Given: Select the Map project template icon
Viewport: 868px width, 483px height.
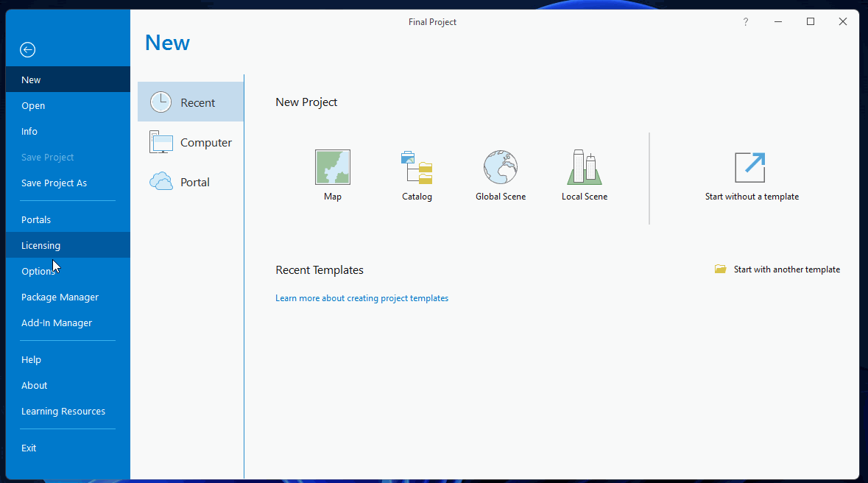Looking at the screenshot, I should pyautogui.click(x=332, y=167).
